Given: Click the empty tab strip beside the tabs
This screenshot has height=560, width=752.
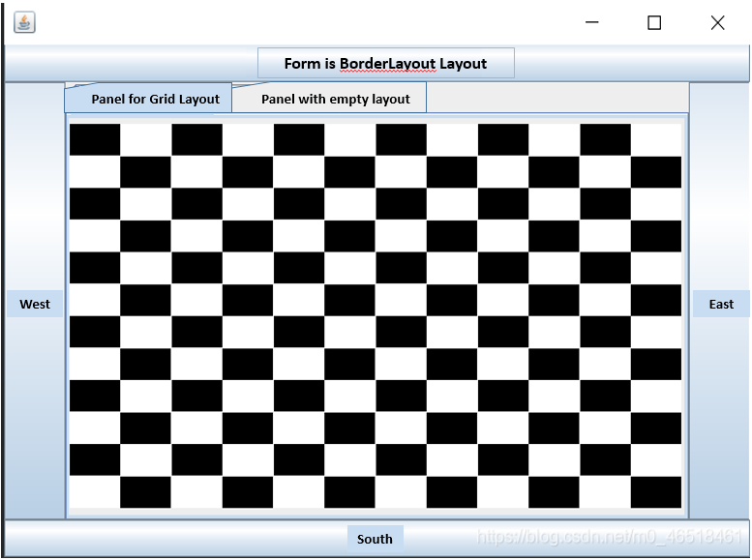Looking at the screenshot, I should click(x=556, y=98).
